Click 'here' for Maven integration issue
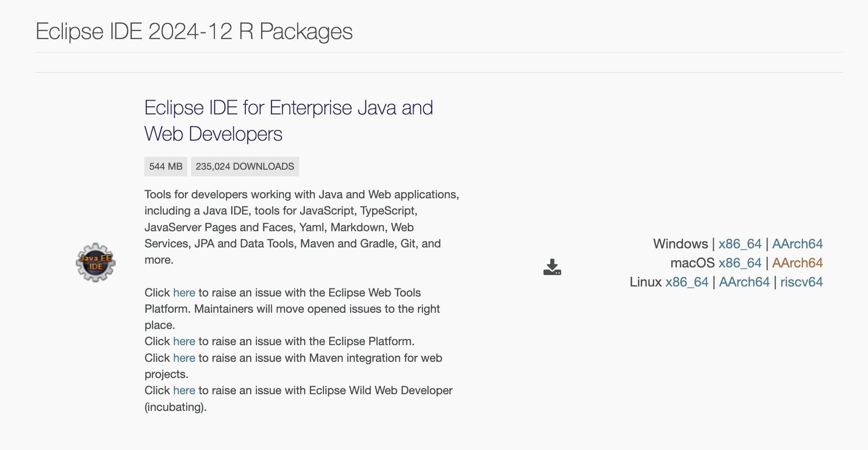Screen dimensions: 868x450 (x=184, y=358)
